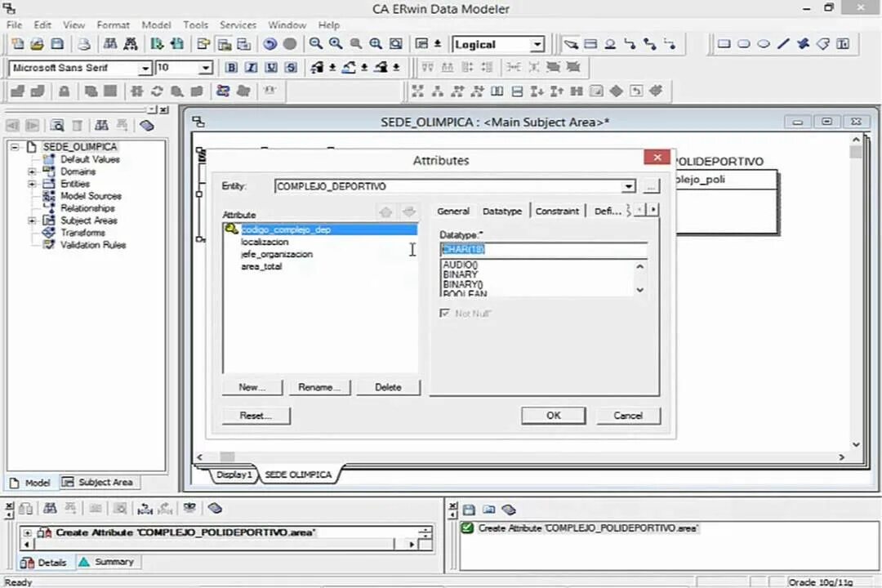882x588 pixels.
Task: Expand the Create Attribute log entry
Action: [x=27, y=532]
